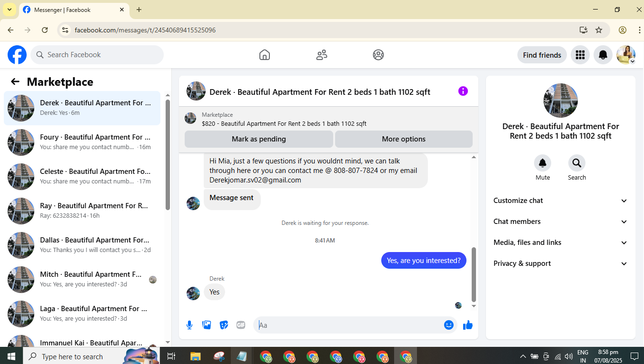Expand Media, files and links
This screenshot has width=644, height=364.
561,243
